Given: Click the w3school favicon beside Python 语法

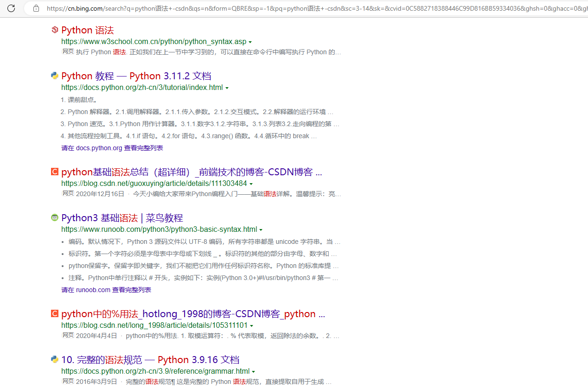Looking at the screenshot, I should coord(55,30).
